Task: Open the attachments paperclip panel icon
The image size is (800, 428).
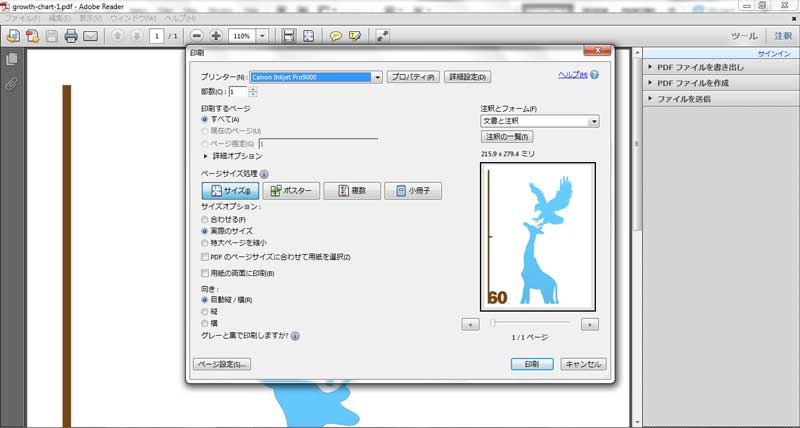Action: 12,83
